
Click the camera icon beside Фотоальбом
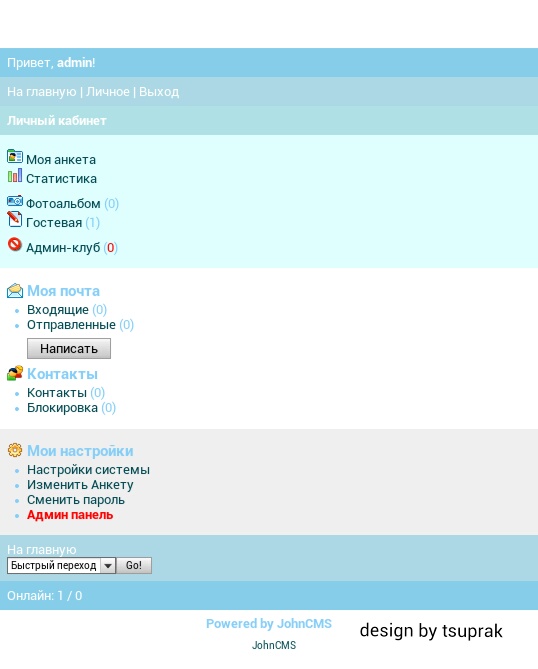[15, 201]
